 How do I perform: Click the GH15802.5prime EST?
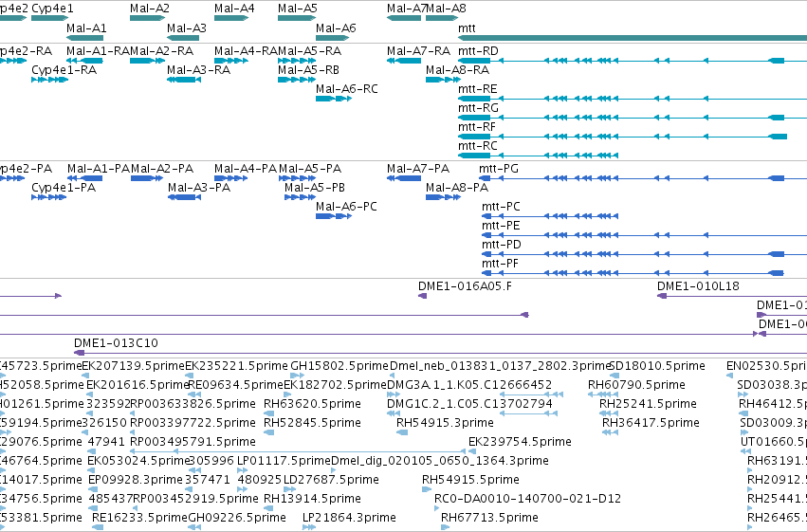point(298,376)
